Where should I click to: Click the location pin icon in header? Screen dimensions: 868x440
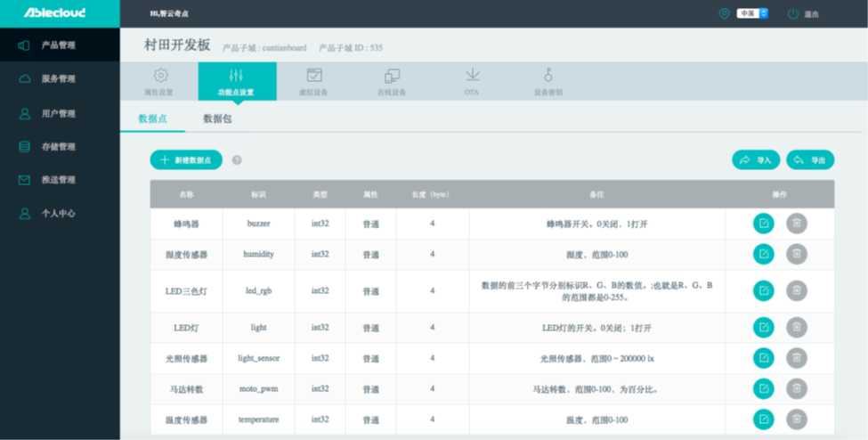pos(724,13)
